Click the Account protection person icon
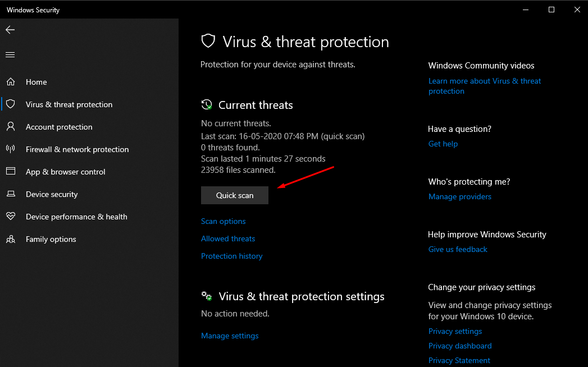Screen dimensions: 588x367 point(11,126)
